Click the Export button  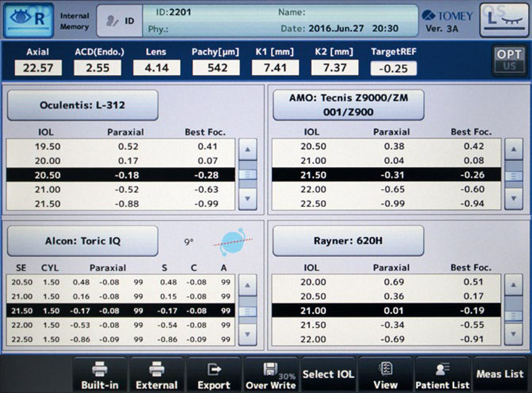click(214, 375)
